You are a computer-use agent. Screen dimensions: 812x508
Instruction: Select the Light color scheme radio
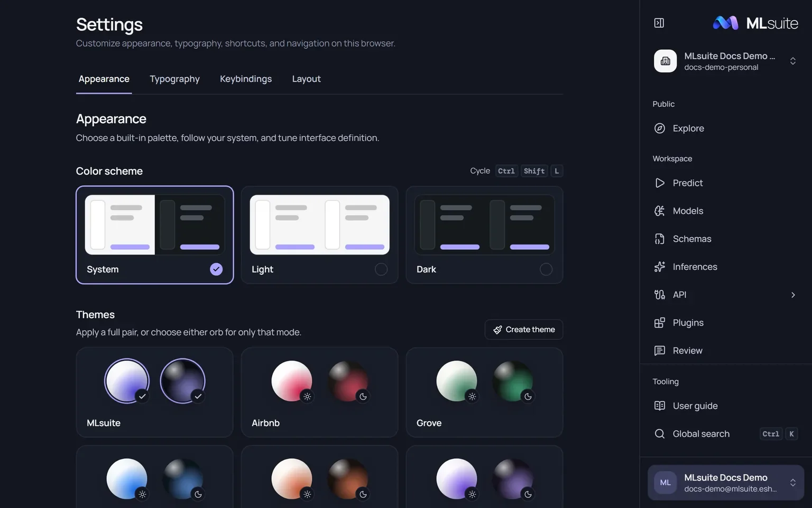pyautogui.click(x=381, y=269)
